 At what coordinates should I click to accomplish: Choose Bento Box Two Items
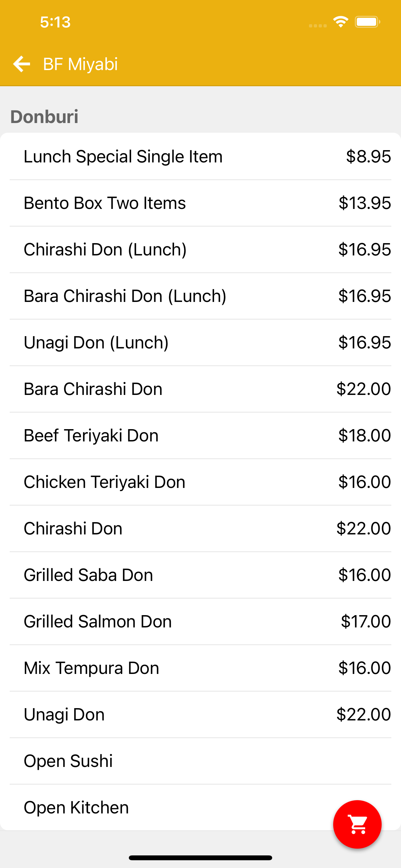105,203
